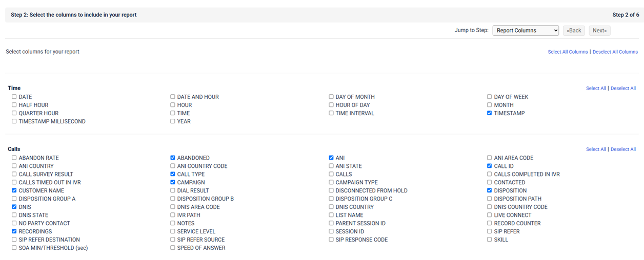Check the HOUR OF DAY checkbox

[x=331, y=105]
